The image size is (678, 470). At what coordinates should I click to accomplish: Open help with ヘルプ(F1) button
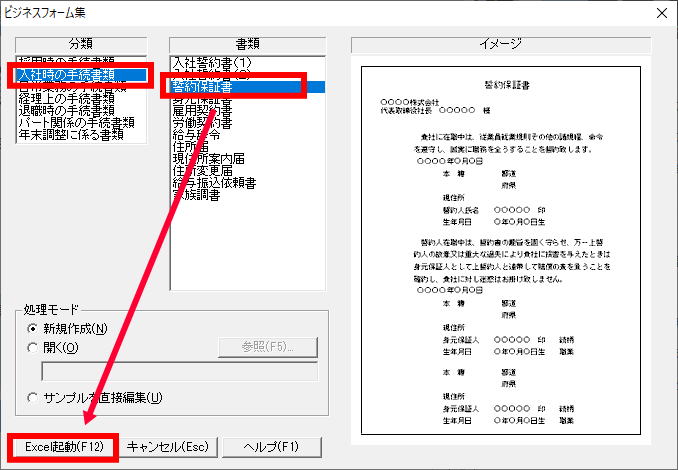pyautogui.click(x=260, y=446)
